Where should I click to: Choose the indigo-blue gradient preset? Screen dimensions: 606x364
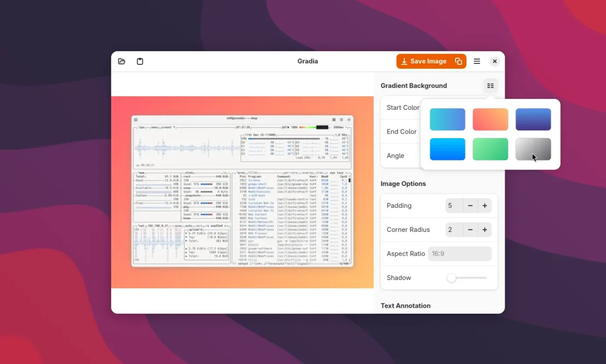(x=533, y=119)
